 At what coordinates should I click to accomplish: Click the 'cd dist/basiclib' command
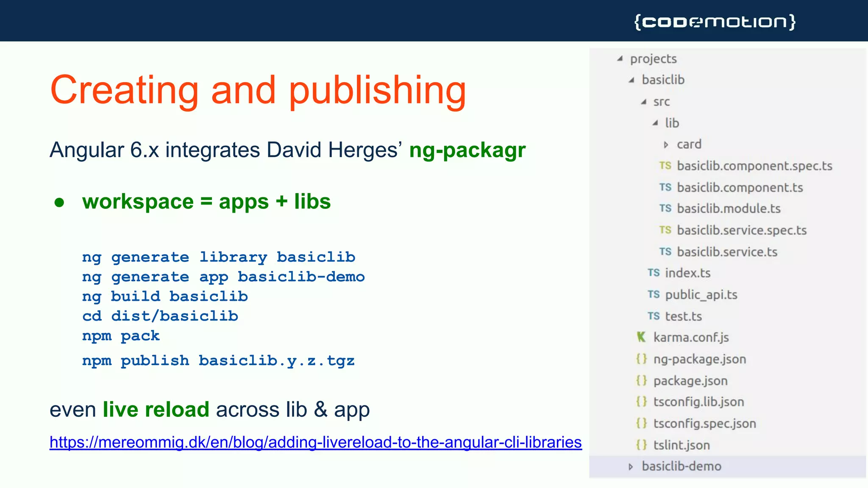(x=160, y=316)
